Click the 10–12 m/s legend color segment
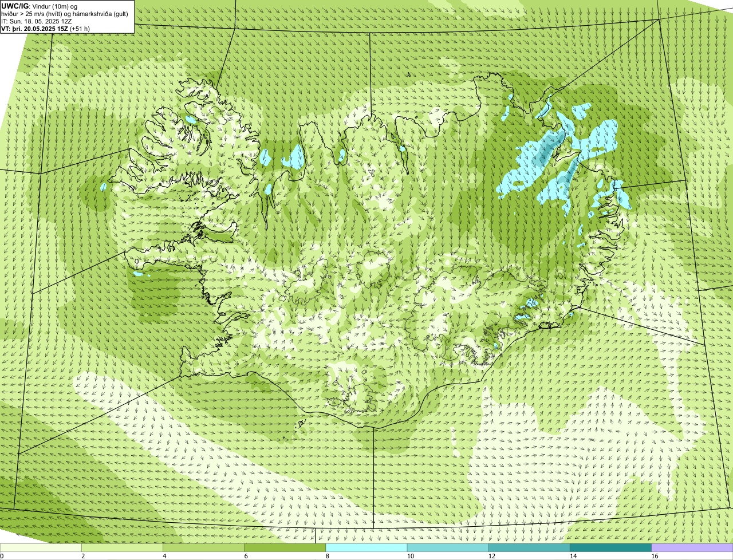Screen dimensions: 733x560 [448, 548]
